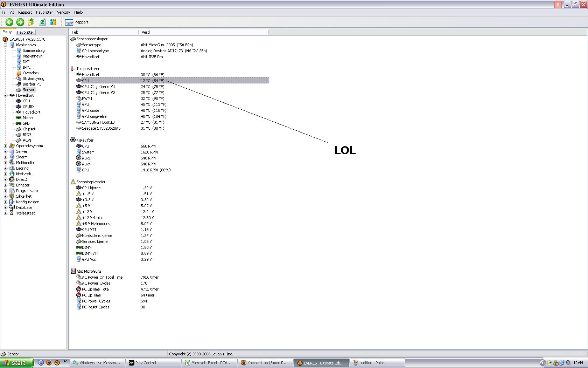
Task: Click the DirectX icon in tree
Action: click(12, 179)
